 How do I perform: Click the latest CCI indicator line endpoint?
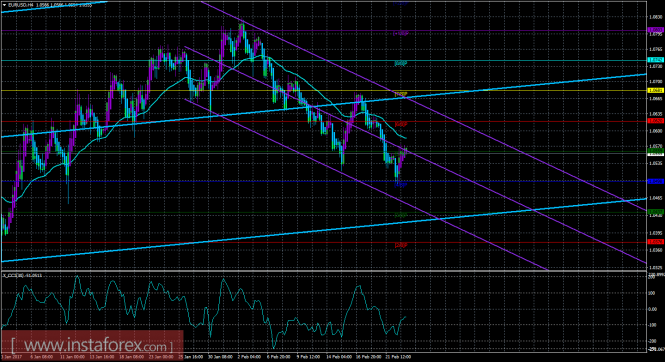(x=405, y=316)
